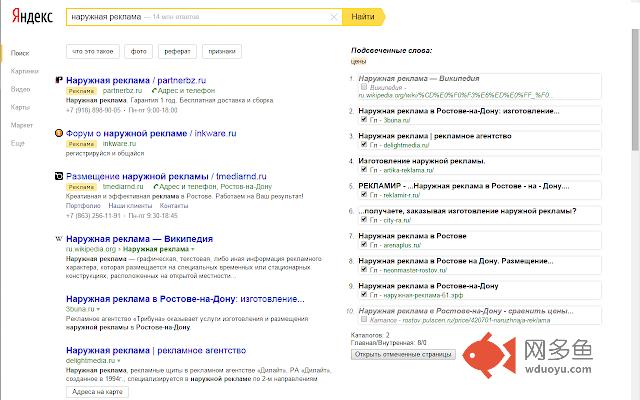Click the Найти search button
Viewport: 640px width, 400px height.
pos(363,17)
